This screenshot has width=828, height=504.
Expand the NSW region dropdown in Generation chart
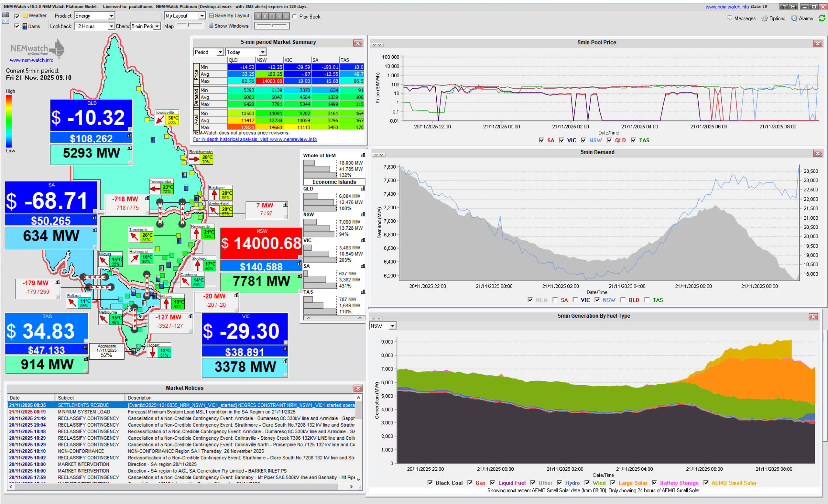[392, 325]
